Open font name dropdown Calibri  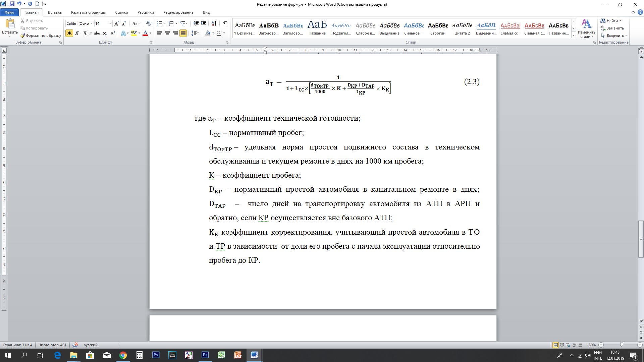tap(92, 23)
